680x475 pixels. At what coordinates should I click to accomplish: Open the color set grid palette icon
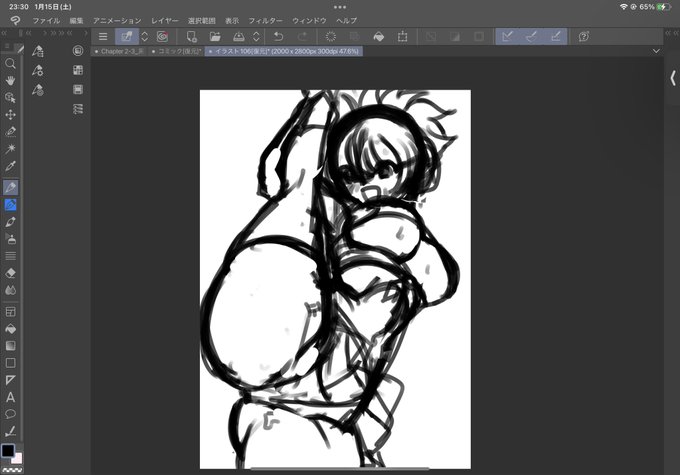coord(78,70)
